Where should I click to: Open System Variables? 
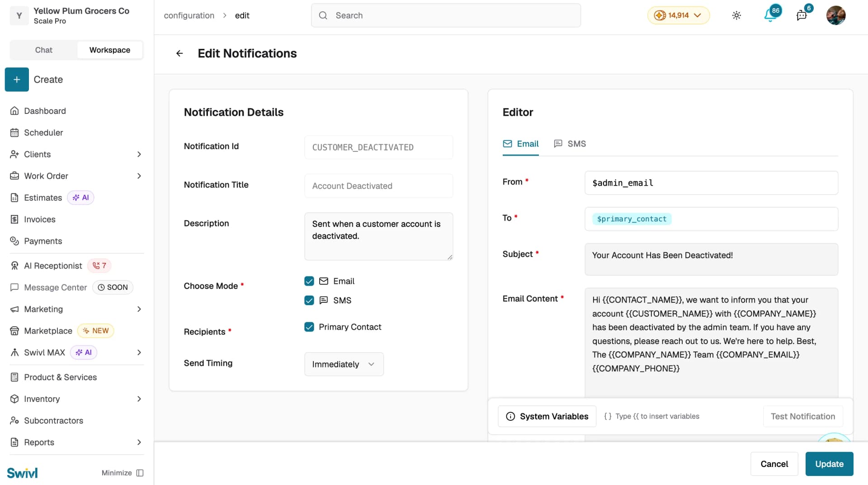tap(547, 416)
